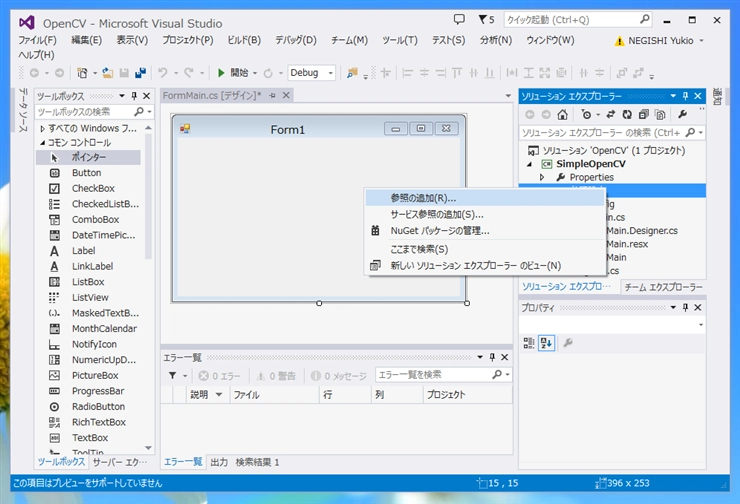The height and width of the screenshot is (504, 740).
Task: Collapse the Common Controls toolbox group
Action: click(42, 143)
